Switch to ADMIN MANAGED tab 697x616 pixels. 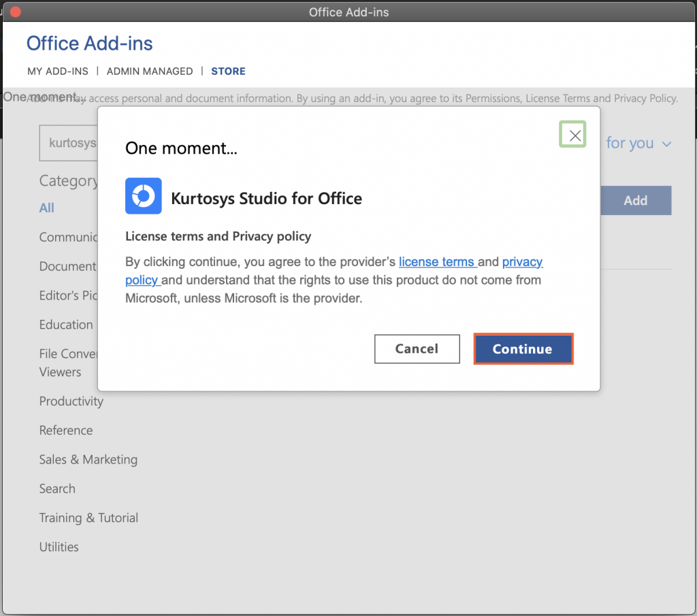[x=150, y=71]
